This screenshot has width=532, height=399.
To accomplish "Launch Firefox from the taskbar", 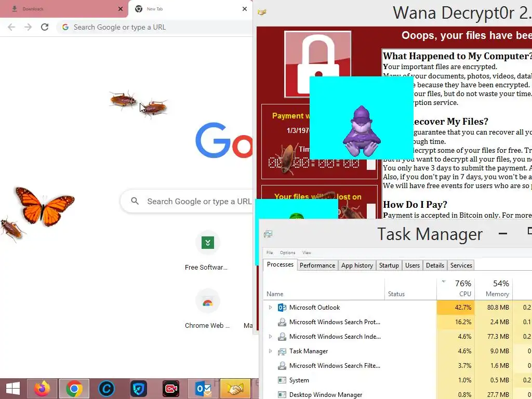I will coord(42,389).
